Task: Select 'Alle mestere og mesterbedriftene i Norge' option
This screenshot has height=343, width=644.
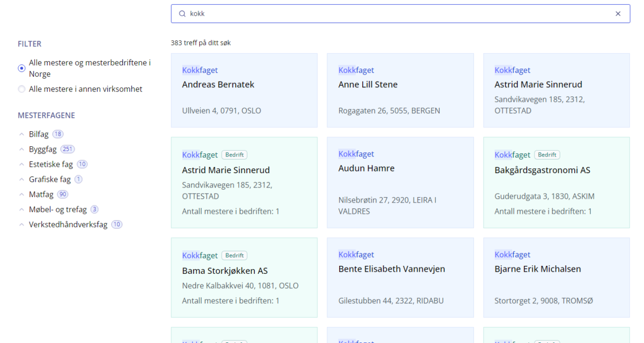Action: click(x=21, y=69)
